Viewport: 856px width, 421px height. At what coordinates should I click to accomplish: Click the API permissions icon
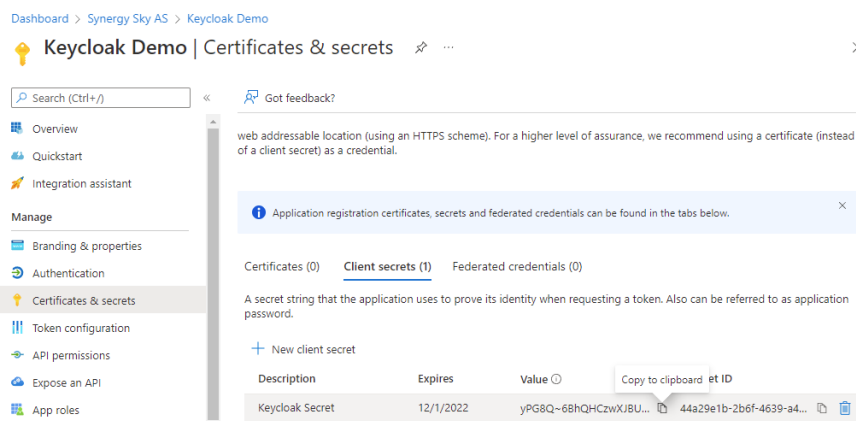(17, 355)
